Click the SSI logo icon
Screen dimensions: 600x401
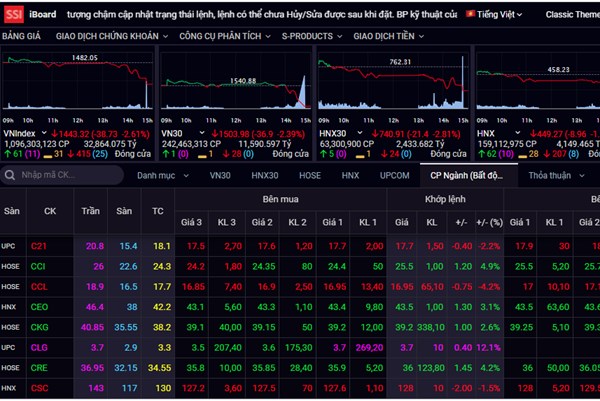pos(13,15)
